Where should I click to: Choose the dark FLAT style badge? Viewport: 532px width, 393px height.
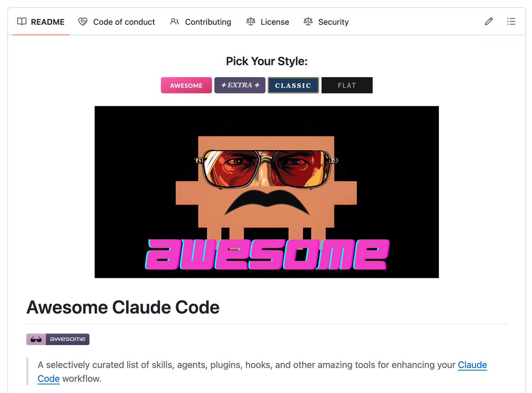(x=347, y=86)
